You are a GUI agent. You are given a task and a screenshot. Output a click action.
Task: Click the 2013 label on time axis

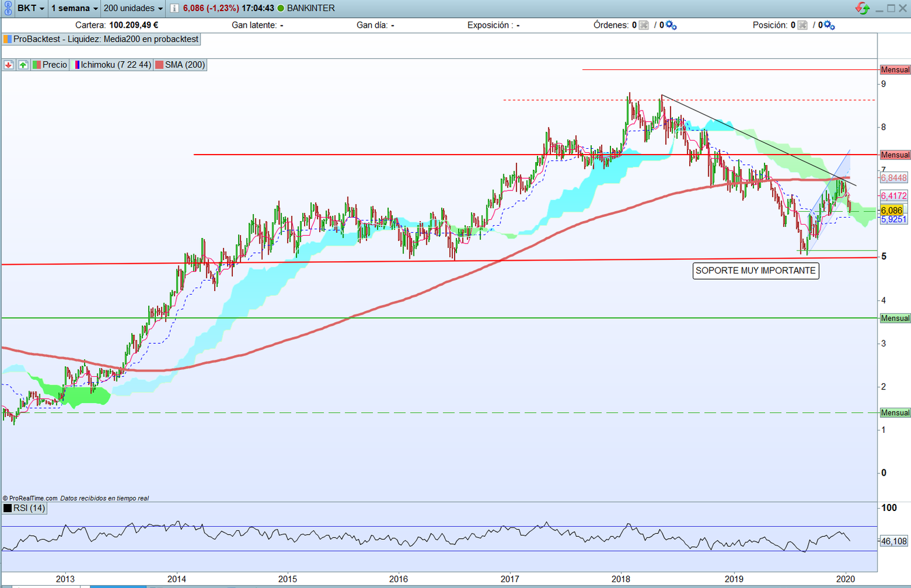point(65,579)
